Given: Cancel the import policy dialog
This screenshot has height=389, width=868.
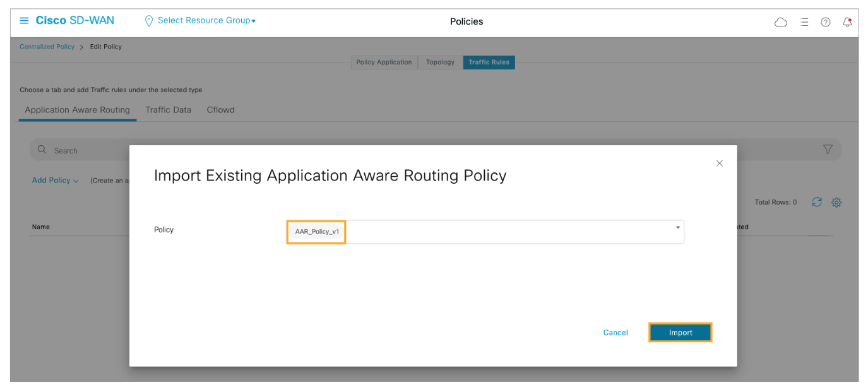Looking at the screenshot, I should click(x=615, y=333).
